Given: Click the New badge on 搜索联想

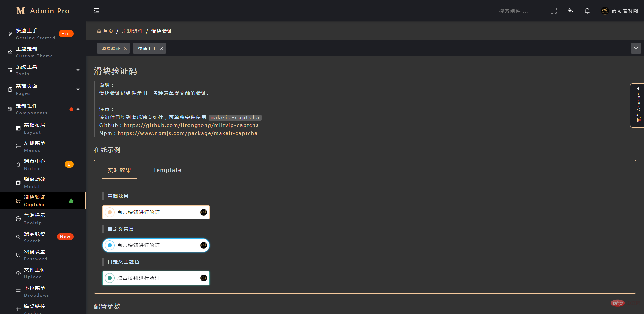Looking at the screenshot, I should [x=65, y=237].
